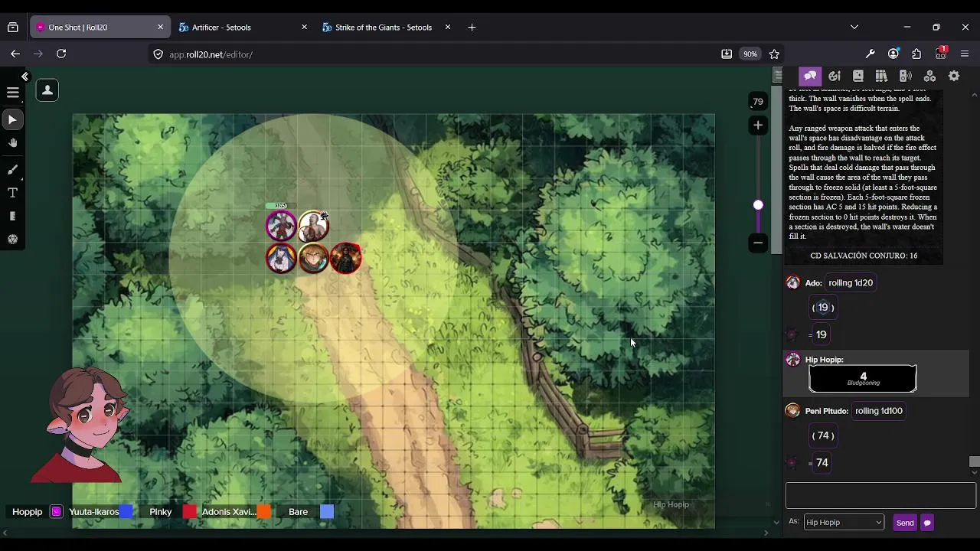Click the Bare light blue swatch
Screen dimensions: 980x551
(x=327, y=512)
